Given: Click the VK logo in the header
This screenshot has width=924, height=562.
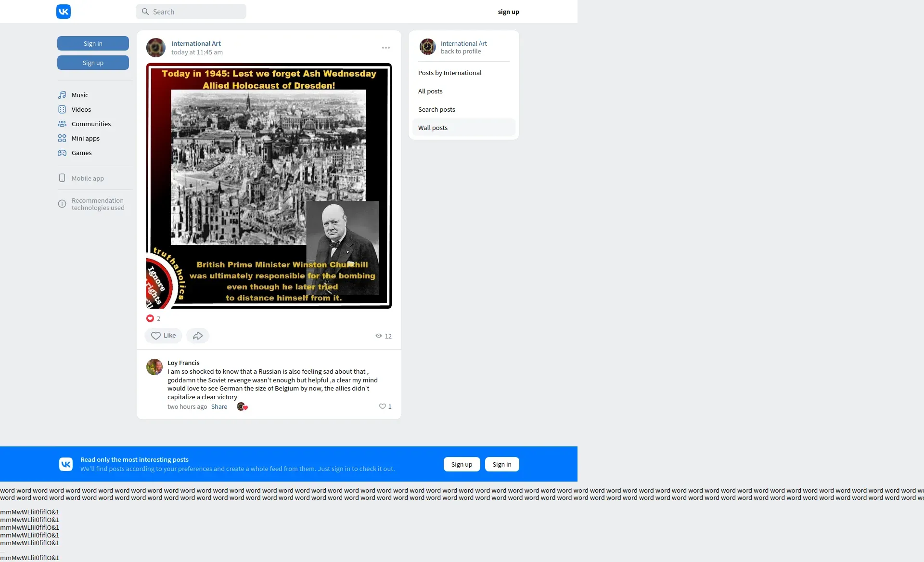Looking at the screenshot, I should 64,12.
